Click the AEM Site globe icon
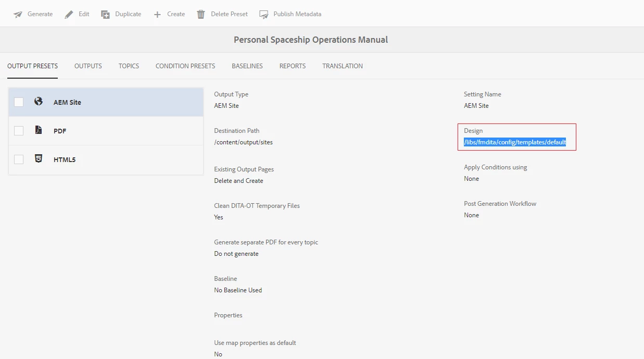 click(39, 102)
